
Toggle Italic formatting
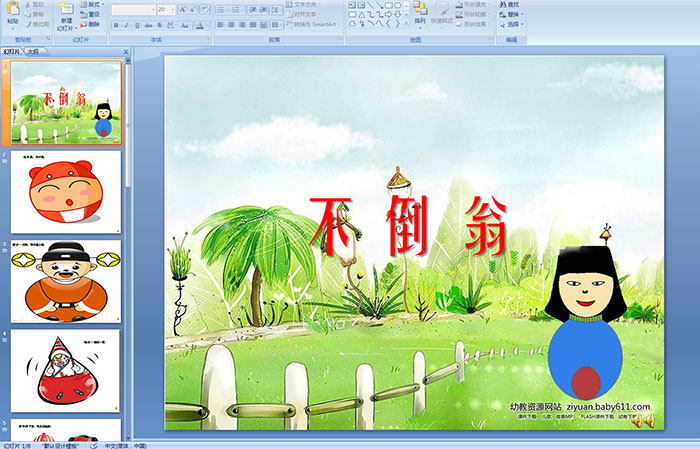[x=127, y=25]
